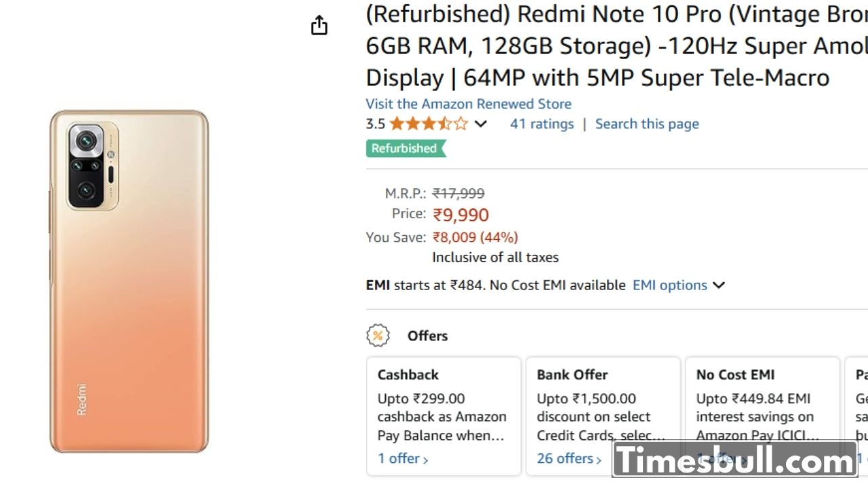Viewport: 868px width, 488px height.
Task: Click the Offers percent badge icon
Action: pos(378,335)
